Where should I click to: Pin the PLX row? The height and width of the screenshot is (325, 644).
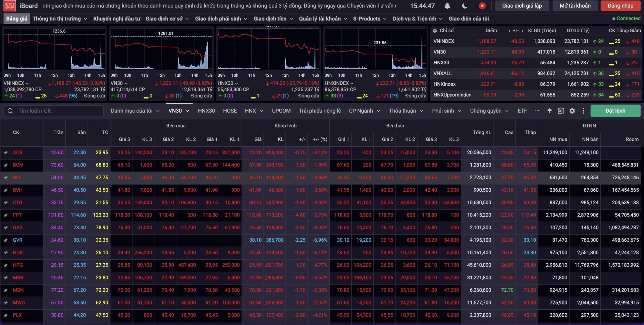click(x=6, y=315)
